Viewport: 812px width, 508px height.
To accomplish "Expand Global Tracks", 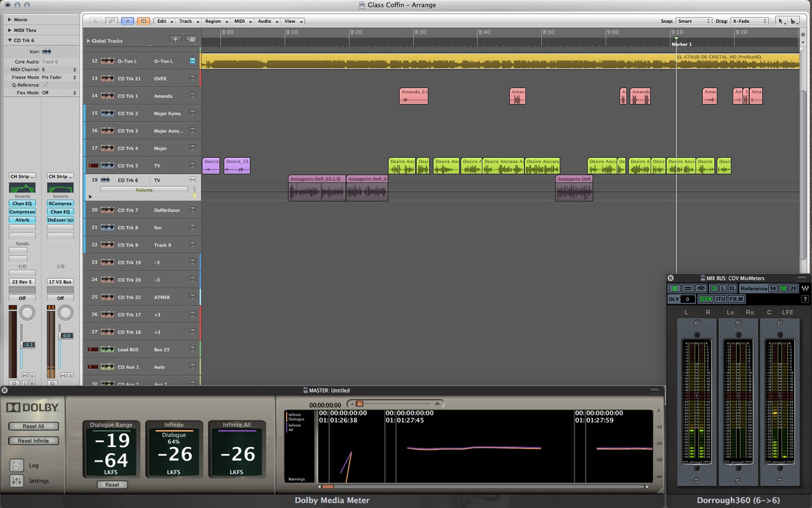I will [x=88, y=41].
